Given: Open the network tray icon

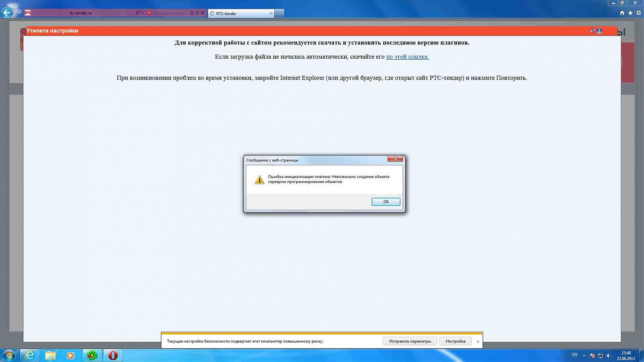Looking at the screenshot, I should point(601,355).
